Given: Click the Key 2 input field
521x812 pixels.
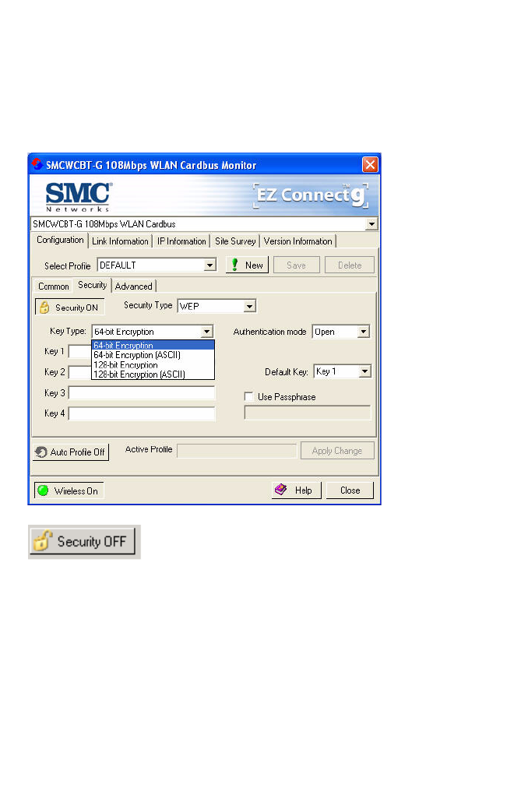Looking at the screenshot, I should click(x=80, y=372).
